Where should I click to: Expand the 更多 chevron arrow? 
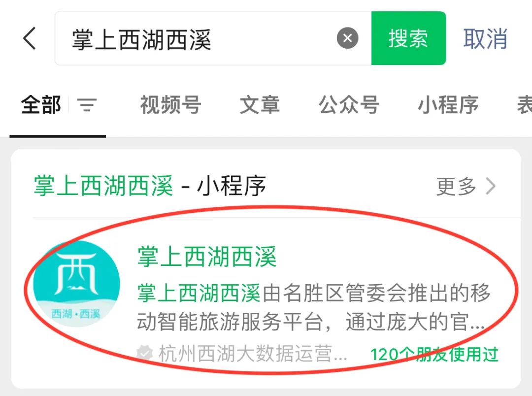click(x=491, y=186)
